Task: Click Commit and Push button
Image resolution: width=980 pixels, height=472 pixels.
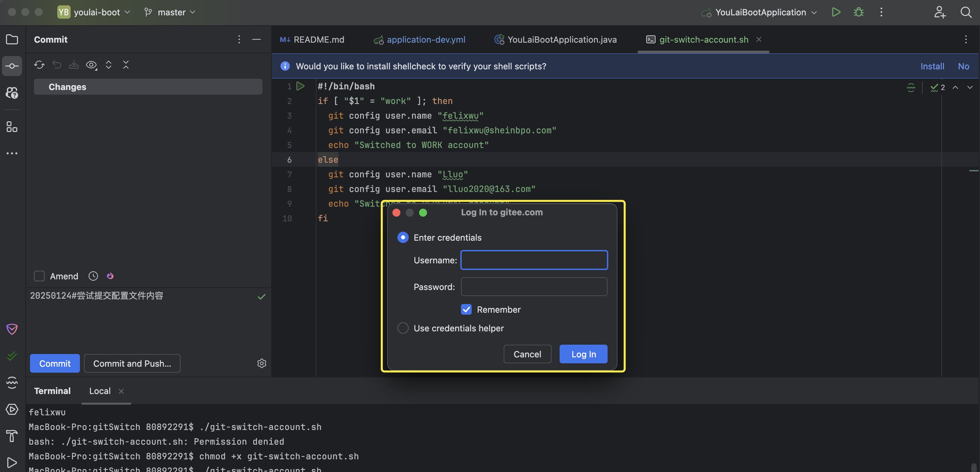Action: tap(132, 363)
